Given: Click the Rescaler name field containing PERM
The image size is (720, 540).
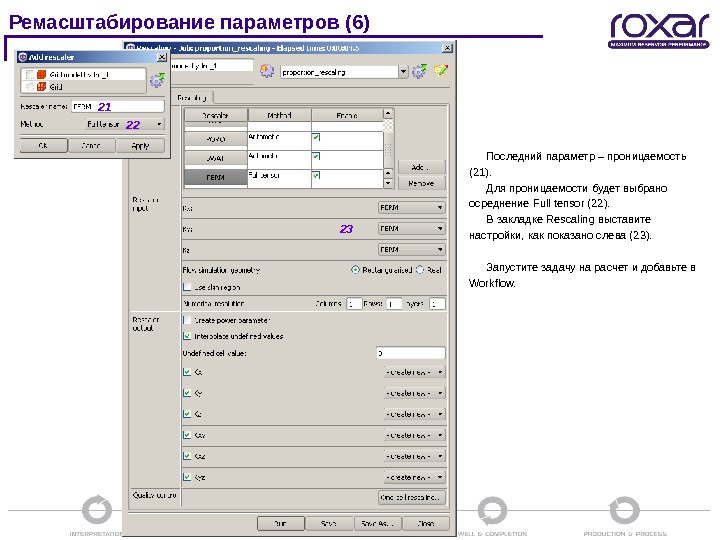Looking at the screenshot, I should point(118,107).
